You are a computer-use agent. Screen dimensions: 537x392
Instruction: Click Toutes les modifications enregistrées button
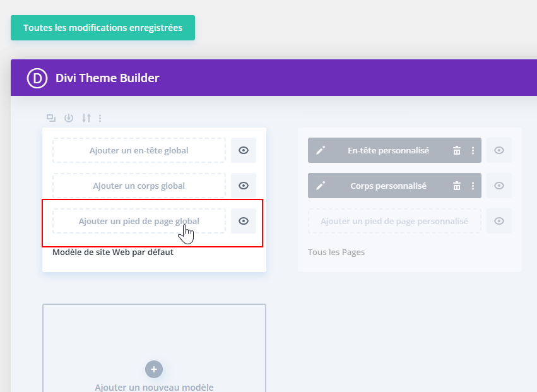pos(103,28)
